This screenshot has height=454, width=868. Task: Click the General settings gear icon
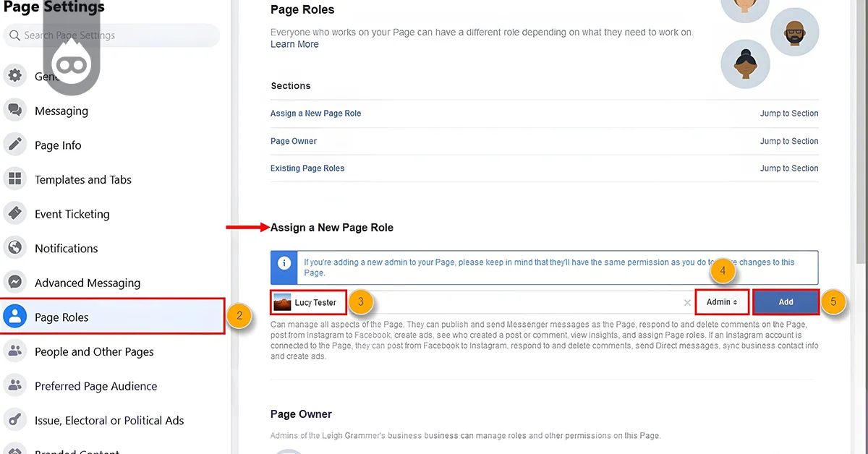(x=15, y=75)
